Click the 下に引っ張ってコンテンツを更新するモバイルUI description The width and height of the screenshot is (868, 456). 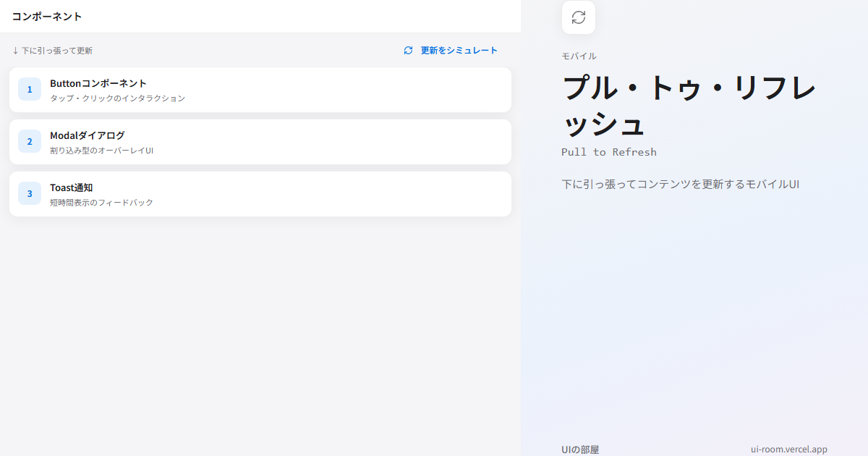(681, 184)
